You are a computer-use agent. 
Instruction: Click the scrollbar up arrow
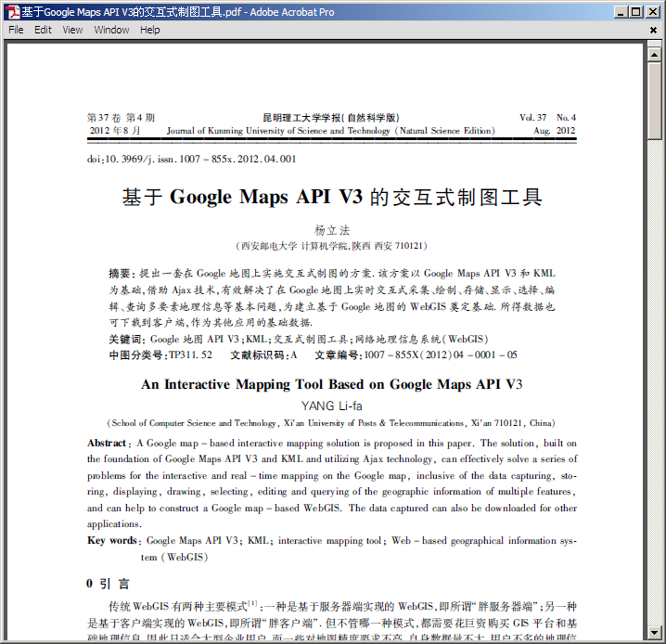(656, 49)
